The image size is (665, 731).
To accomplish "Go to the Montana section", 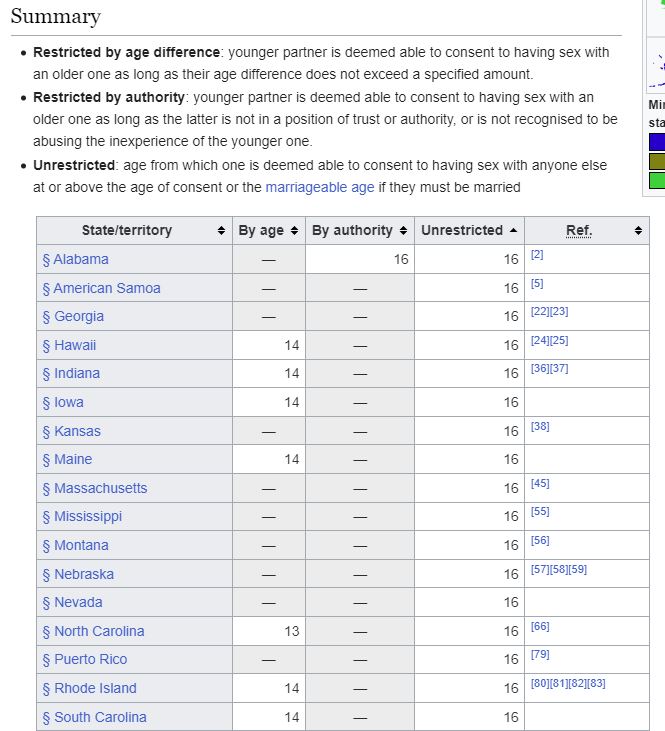I will click(x=76, y=545).
